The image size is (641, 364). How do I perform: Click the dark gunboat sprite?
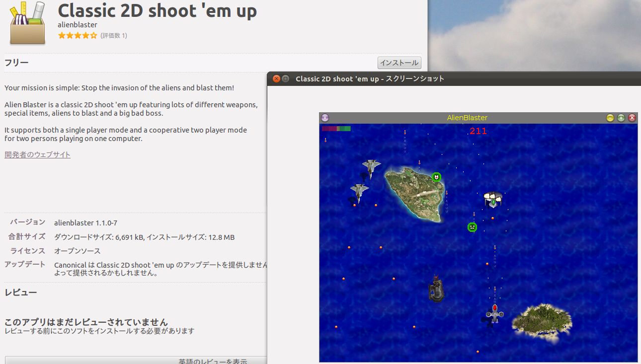[x=436, y=289]
